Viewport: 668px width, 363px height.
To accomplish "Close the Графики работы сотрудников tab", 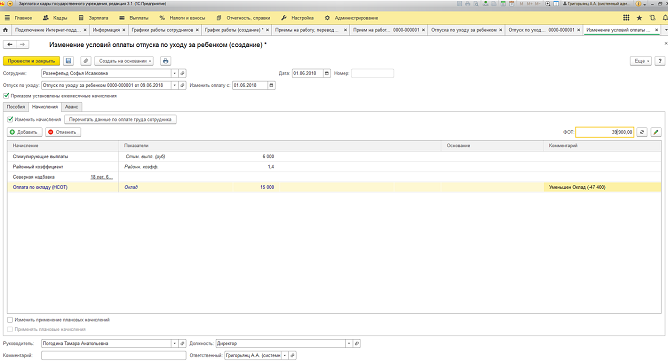I will 197,30.
